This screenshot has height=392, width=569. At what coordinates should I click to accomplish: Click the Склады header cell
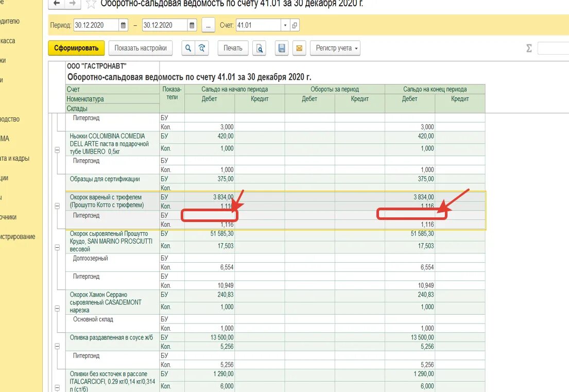point(112,108)
